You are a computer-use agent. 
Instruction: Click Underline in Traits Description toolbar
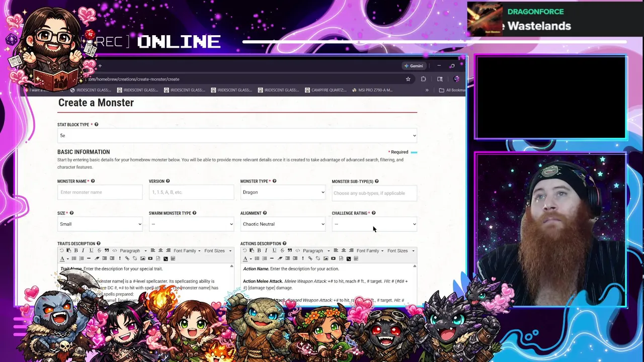point(91,250)
